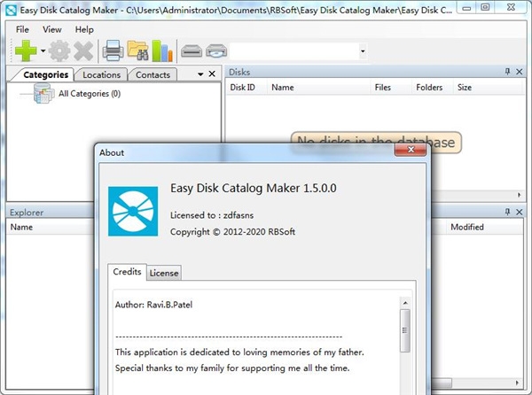Click the printer icon in toolbar
532x395 pixels.
point(113,50)
